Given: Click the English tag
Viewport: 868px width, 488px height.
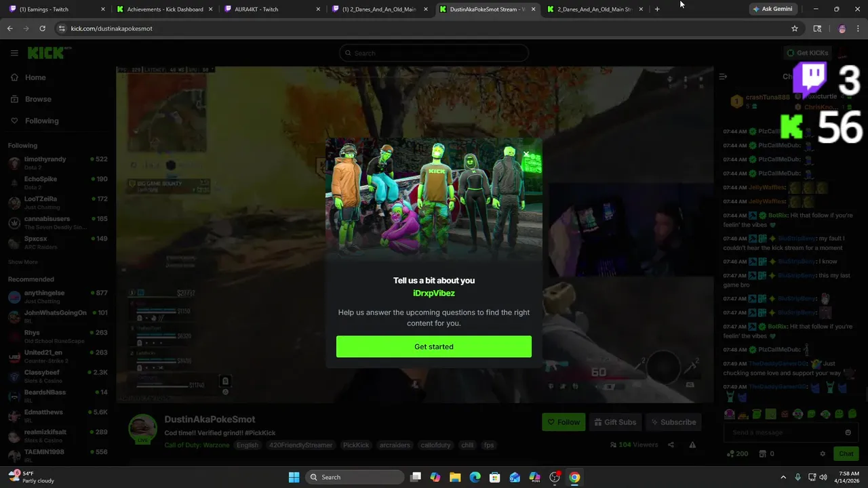Looking at the screenshot, I should pos(248,445).
